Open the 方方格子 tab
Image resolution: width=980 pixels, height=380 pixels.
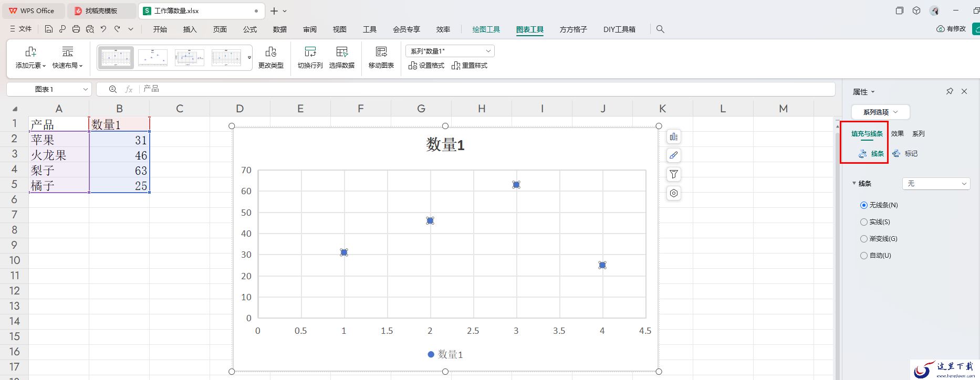click(x=574, y=29)
